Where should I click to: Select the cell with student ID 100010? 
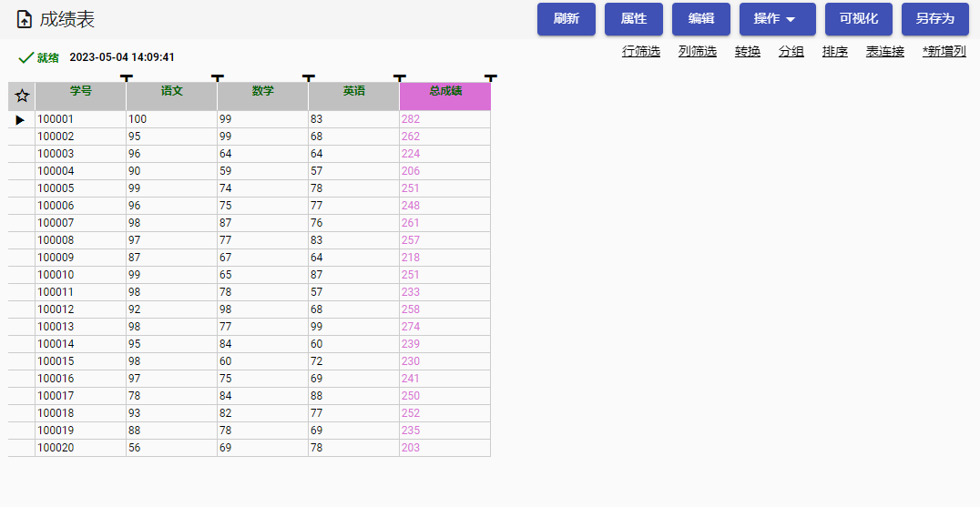coord(80,275)
